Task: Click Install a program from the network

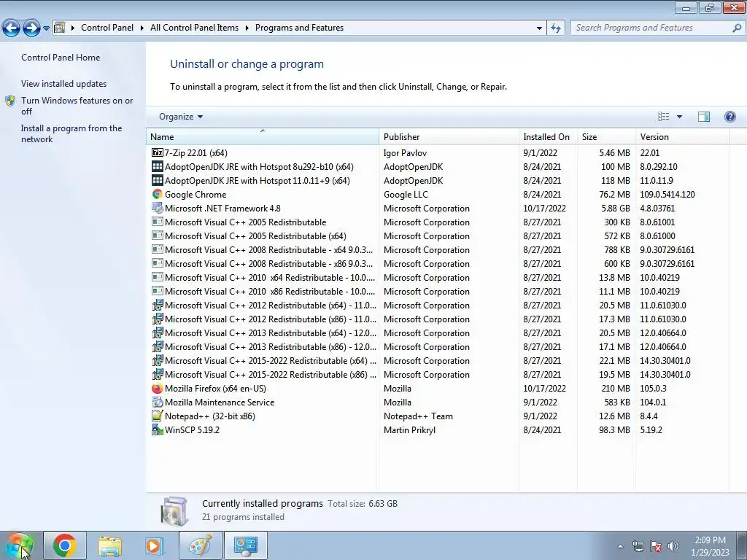Action: [71, 134]
